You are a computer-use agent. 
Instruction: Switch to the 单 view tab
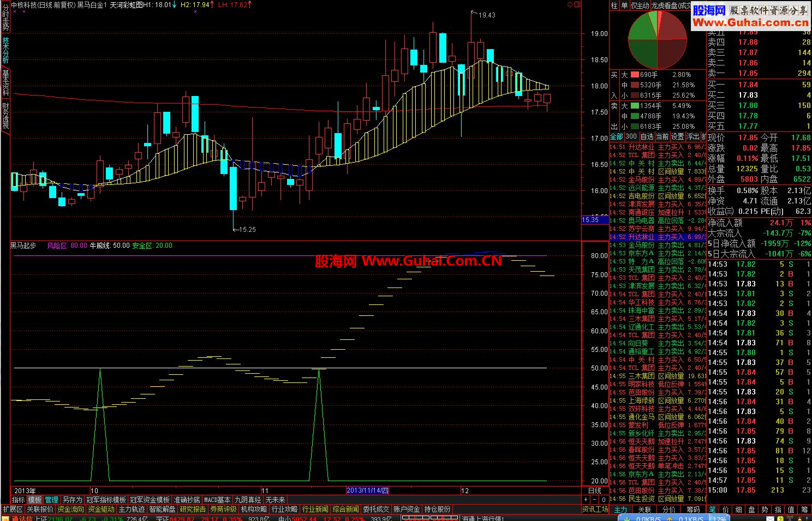pos(625,5)
